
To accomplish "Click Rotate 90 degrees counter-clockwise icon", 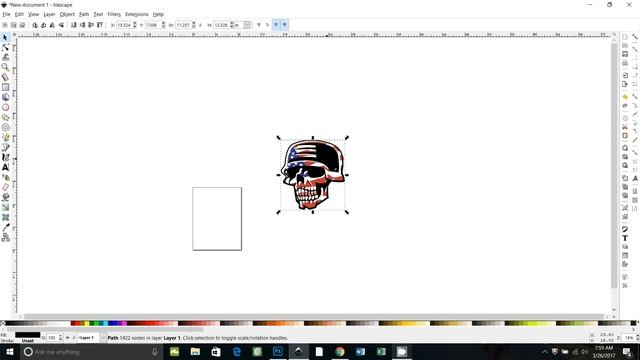I will click(x=35, y=25).
